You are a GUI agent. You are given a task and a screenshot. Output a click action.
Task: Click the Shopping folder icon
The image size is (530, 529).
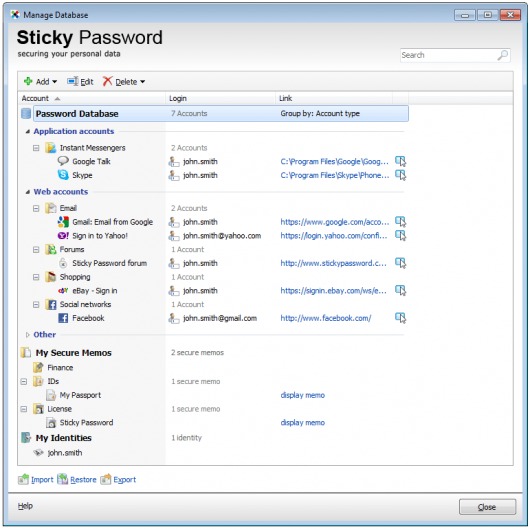tap(51, 277)
